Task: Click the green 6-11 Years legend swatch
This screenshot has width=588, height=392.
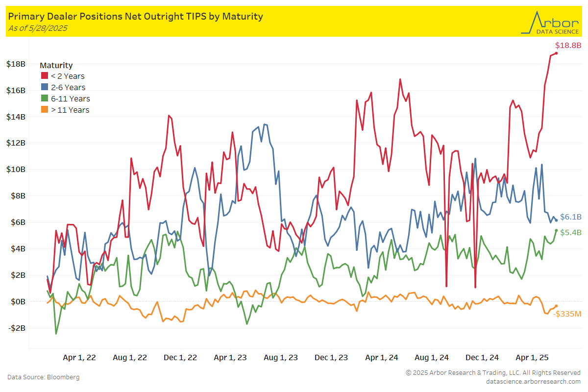Action: tap(44, 98)
